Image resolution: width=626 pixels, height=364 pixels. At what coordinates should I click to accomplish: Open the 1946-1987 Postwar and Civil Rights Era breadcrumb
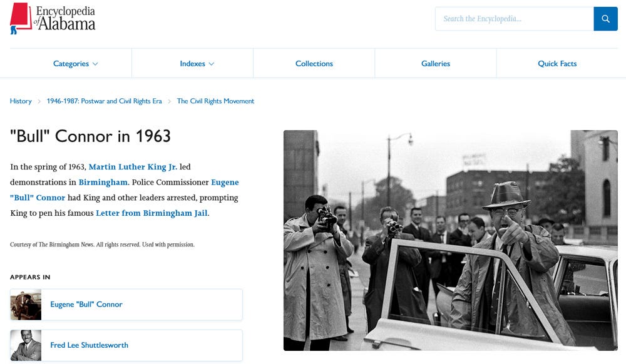click(x=104, y=101)
